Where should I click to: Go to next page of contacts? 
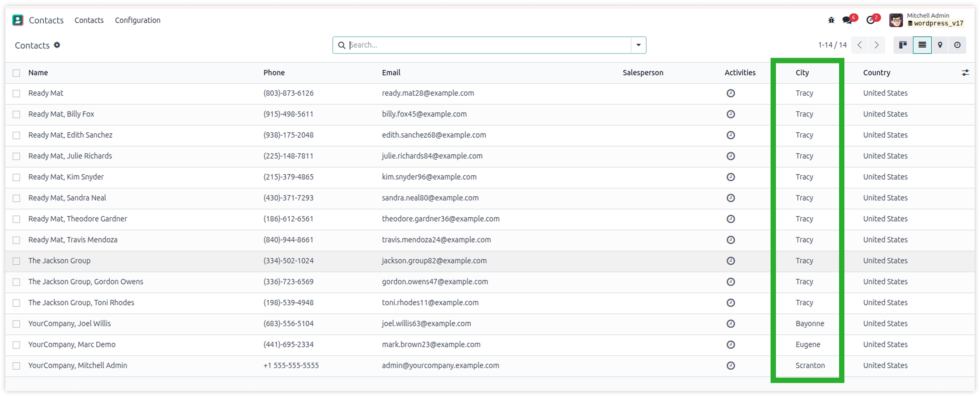(877, 45)
